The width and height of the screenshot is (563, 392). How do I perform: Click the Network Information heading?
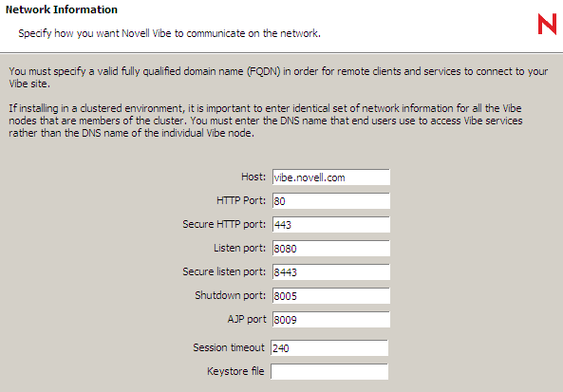(62, 9)
